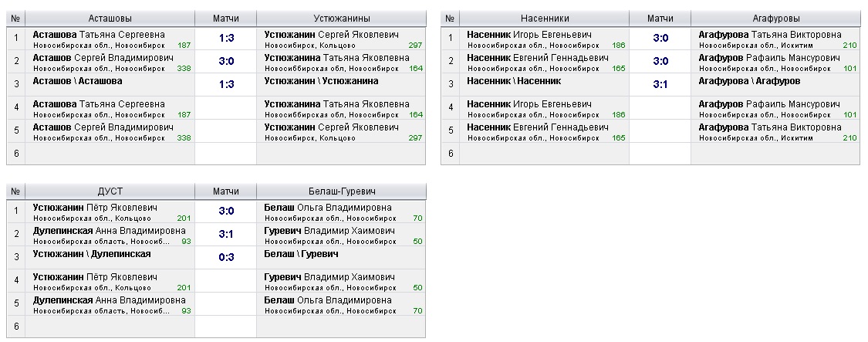Click the 1:3 score in row 1 of Асташовы table
The width and height of the screenshot is (868, 342).
click(x=226, y=38)
